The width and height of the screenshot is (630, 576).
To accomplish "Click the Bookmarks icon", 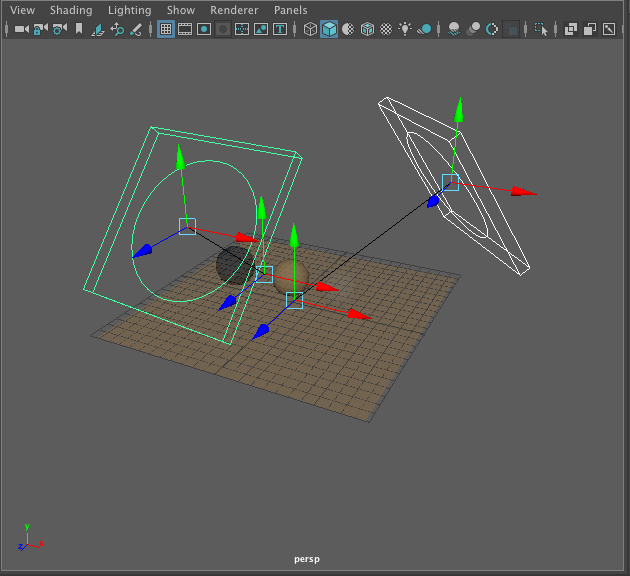I will pyautogui.click(x=79, y=30).
